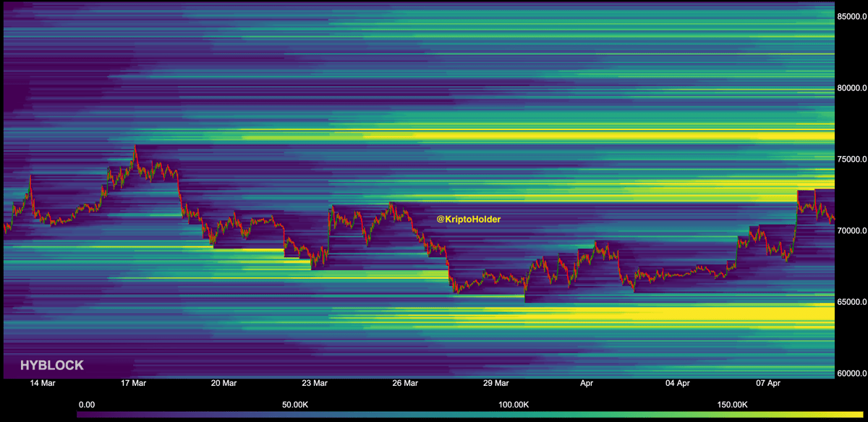Select the Apr date label
The image size is (868, 422).
coord(587,384)
